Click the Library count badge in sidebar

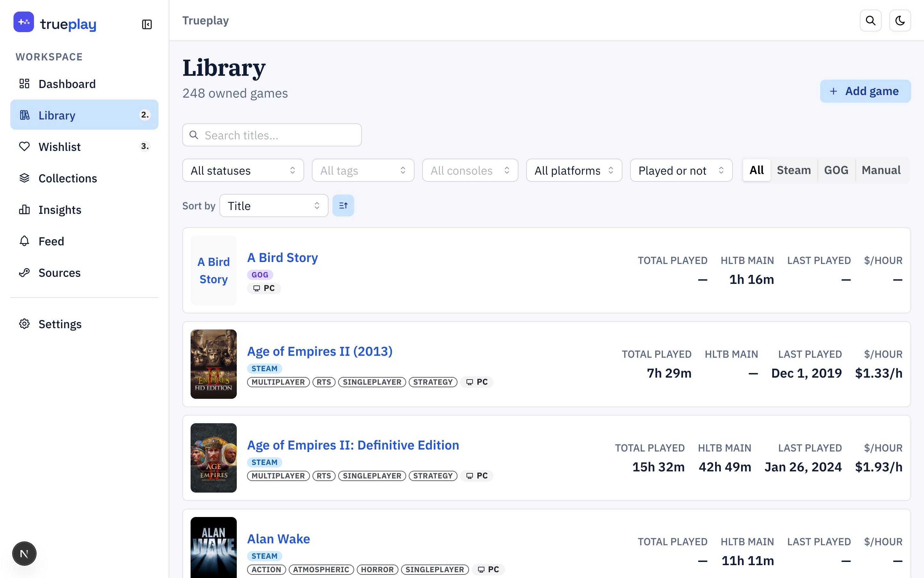pyautogui.click(x=145, y=115)
